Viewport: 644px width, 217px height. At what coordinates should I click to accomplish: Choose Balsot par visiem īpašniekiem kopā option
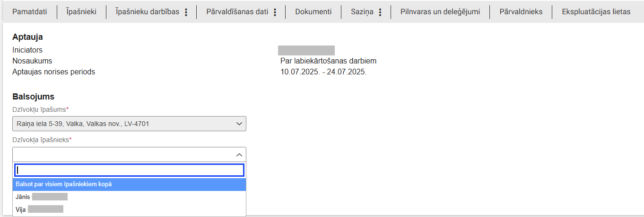(x=129, y=184)
